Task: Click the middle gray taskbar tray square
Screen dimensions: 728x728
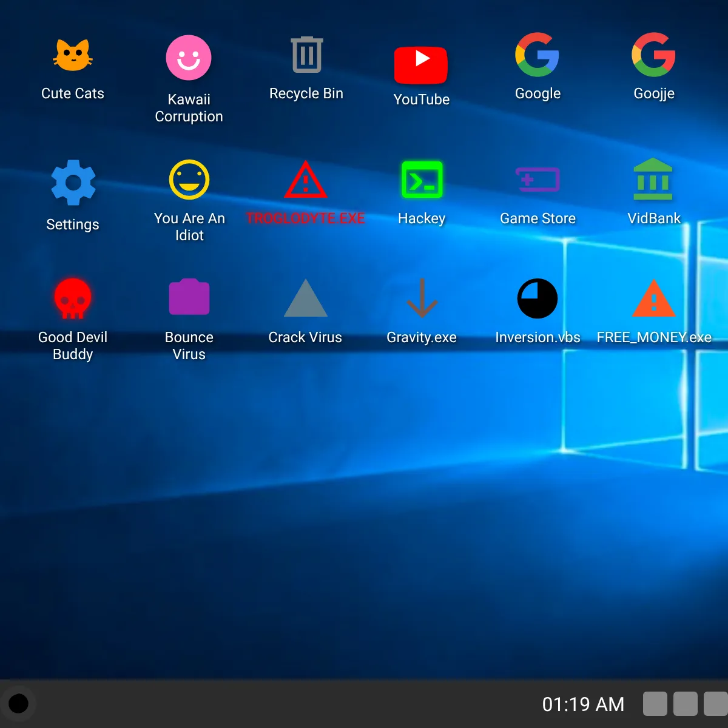Action: [x=686, y=704]
